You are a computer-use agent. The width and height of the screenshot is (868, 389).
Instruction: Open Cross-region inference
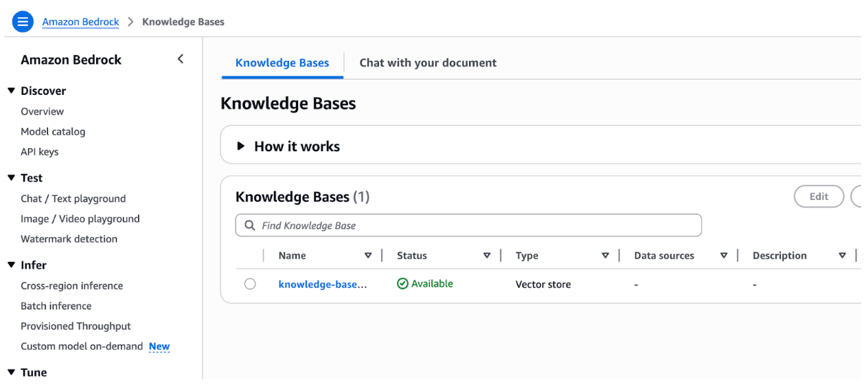[x=71, y=286]
